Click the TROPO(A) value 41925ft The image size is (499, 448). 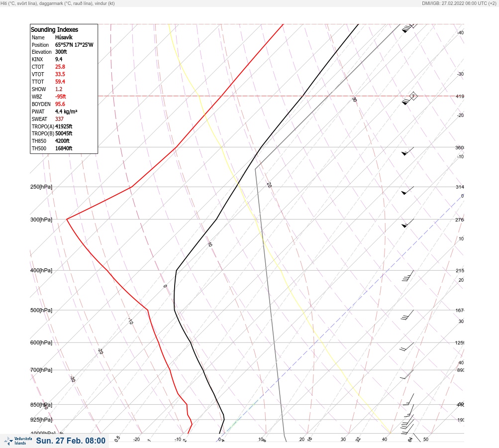click(x=64, y=126)
